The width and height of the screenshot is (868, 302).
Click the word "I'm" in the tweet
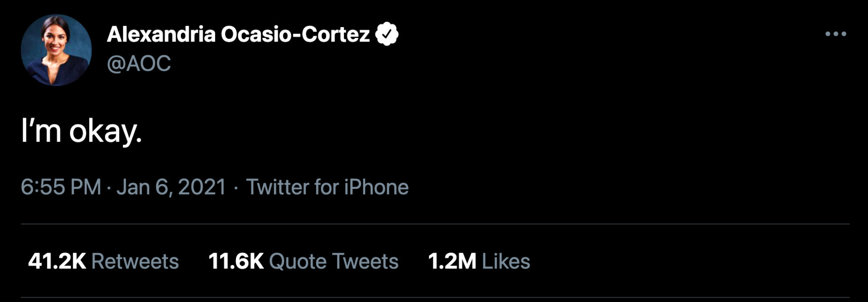[x=41, y=132]
